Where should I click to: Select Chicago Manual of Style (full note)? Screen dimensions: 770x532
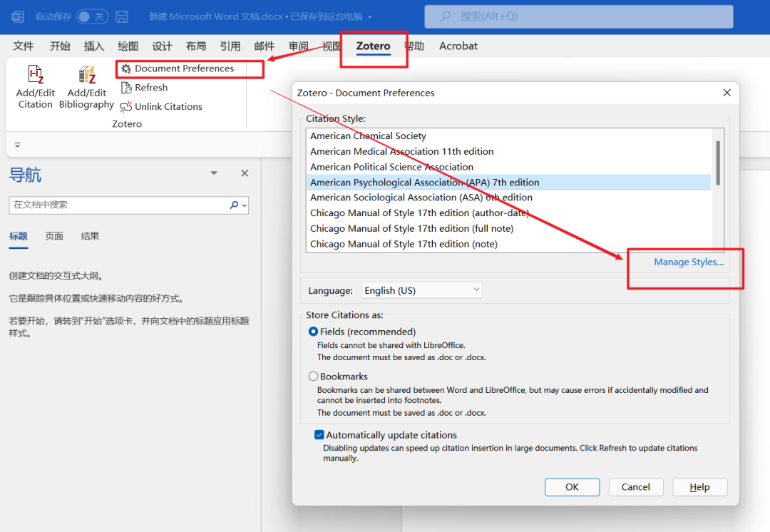pyautogui.click(x=508, y=228)
